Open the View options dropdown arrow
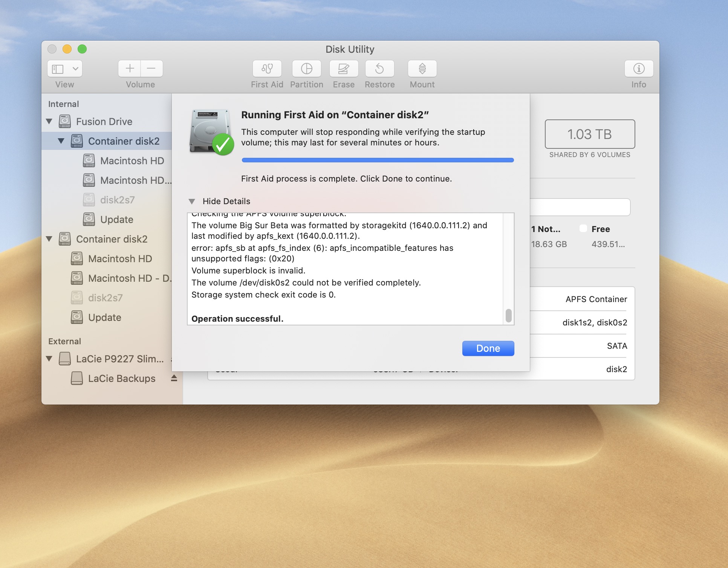Viewport: 728px width, 568px height. [75, 69]
